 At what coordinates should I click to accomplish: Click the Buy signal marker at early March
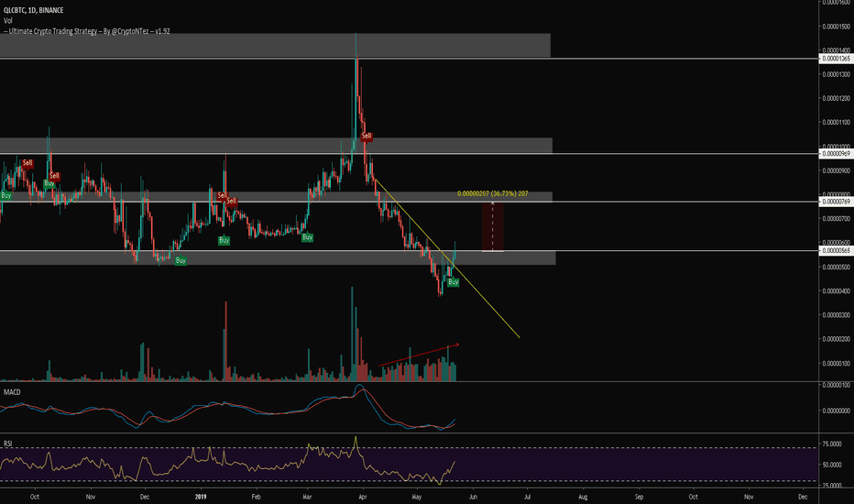point(307,237)
